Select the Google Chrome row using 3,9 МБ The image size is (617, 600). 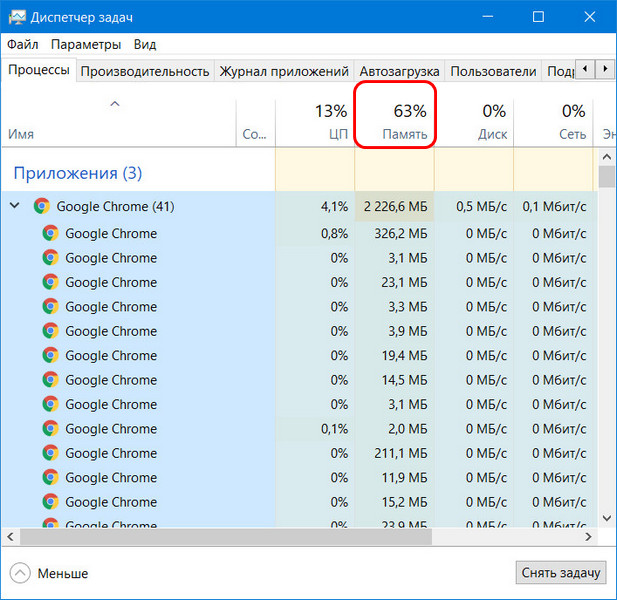point(299,331)
